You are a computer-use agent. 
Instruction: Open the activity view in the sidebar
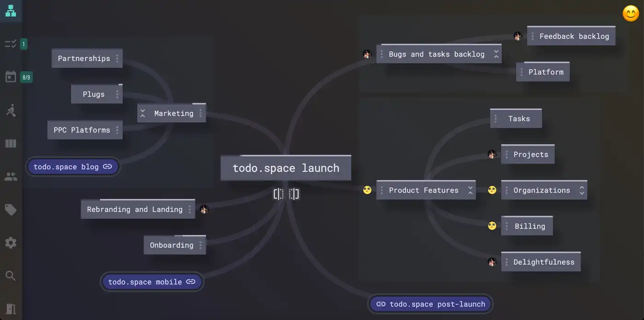click(x=10, y=110)
